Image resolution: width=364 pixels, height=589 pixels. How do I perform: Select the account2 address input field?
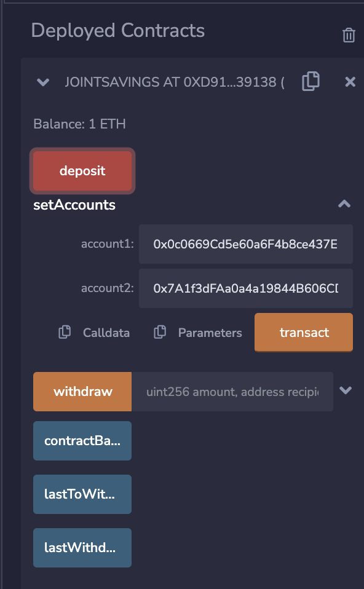[245, 288]
